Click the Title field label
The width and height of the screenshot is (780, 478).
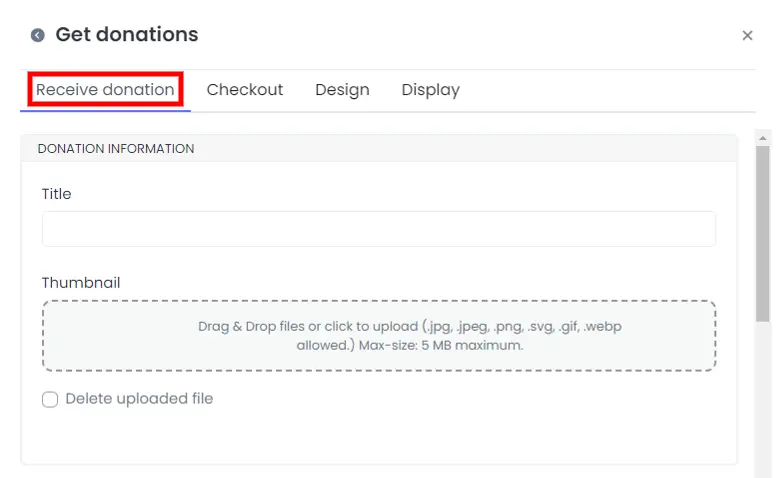click(56, 194)
